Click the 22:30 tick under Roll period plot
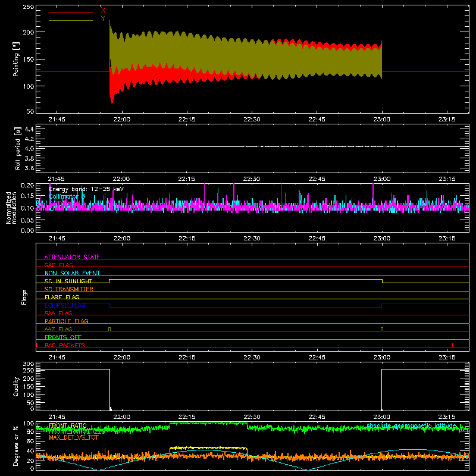The image size is (476, 476). [x=252, y=179]
